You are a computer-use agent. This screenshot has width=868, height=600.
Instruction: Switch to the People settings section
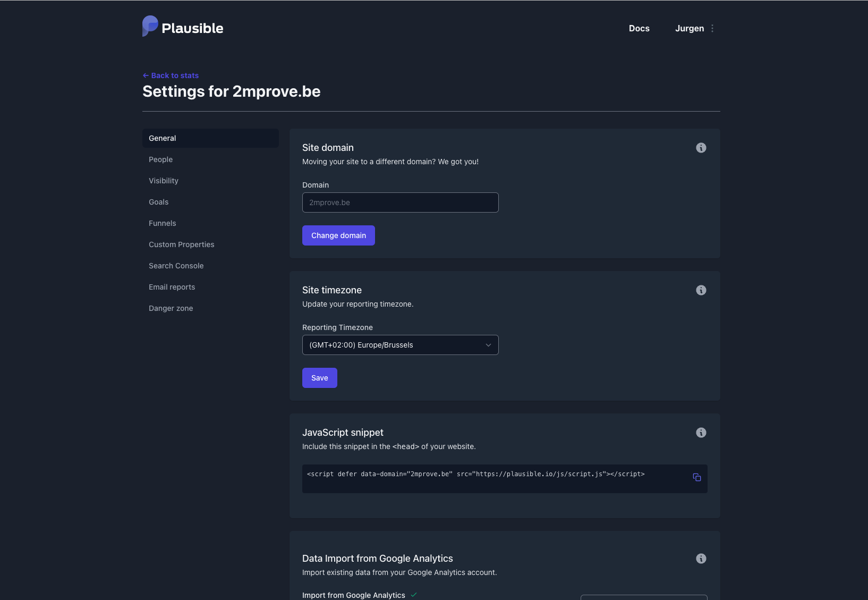(161, 159)
